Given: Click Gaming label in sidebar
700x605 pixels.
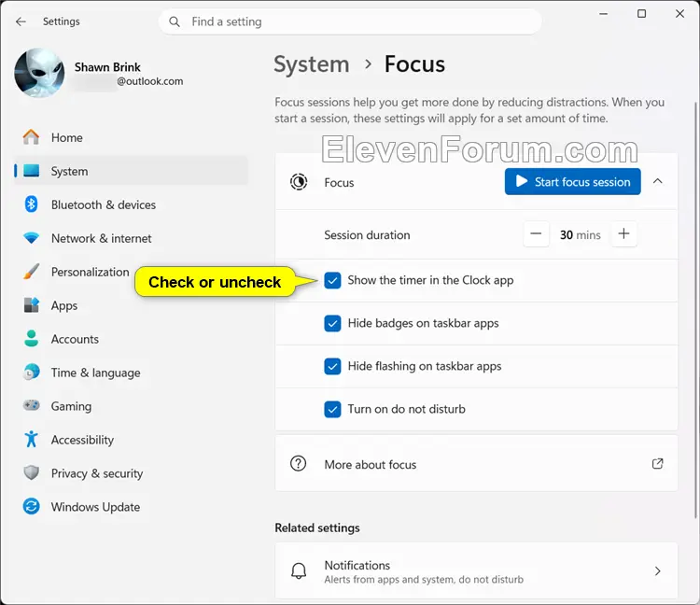Looking at the screenshot, I should [x=72, y=406].
